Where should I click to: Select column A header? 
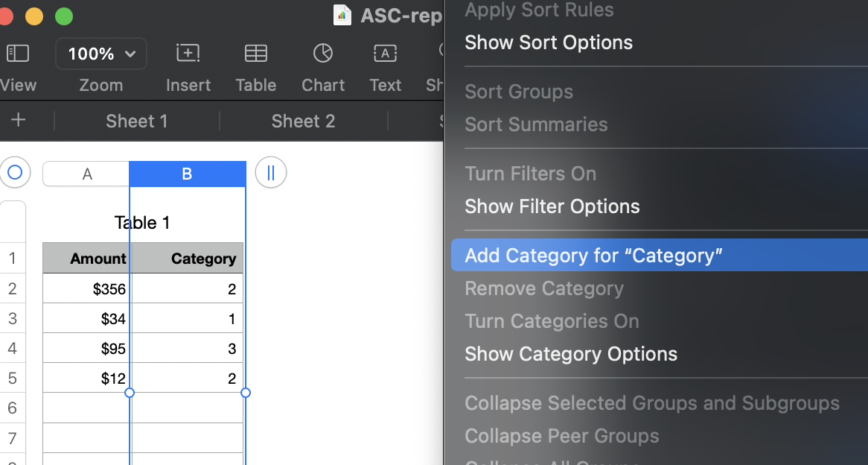[x=86, y=174]
